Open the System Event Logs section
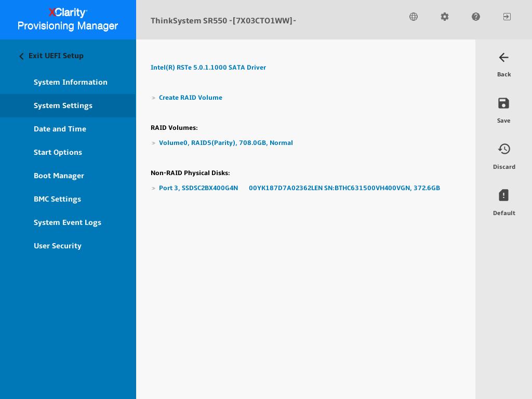This screenshot has width=532, height=399. point(68,222)
